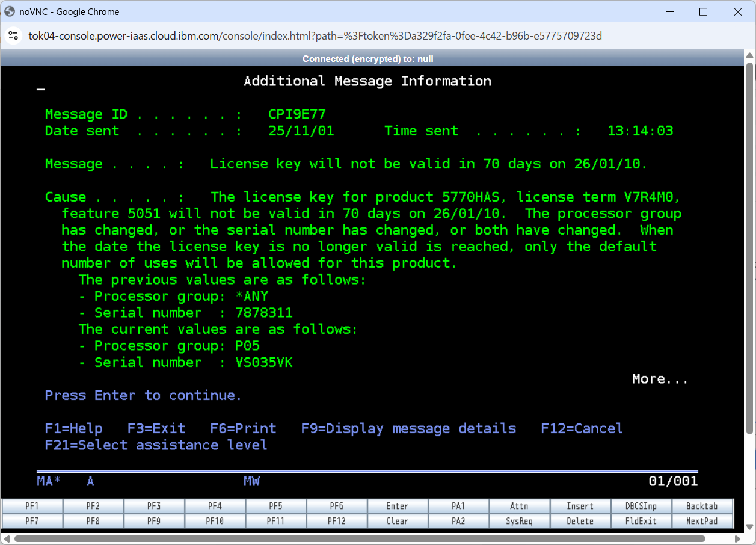This screenshot has width=756, height=545.
Task: Click the PF12 key button
Action: pos(337,521)
